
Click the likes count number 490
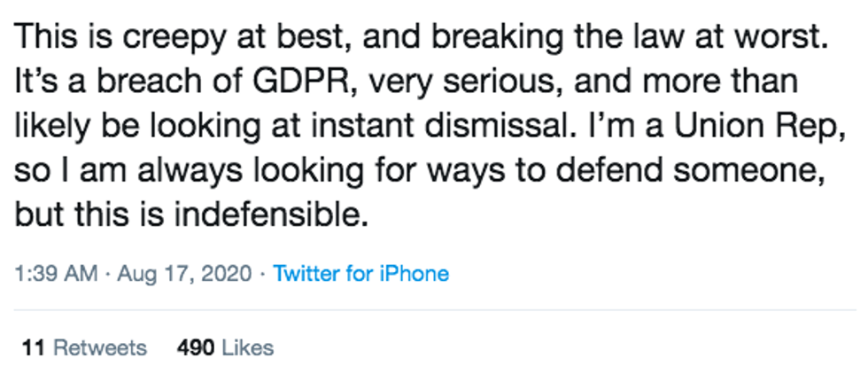196,347
